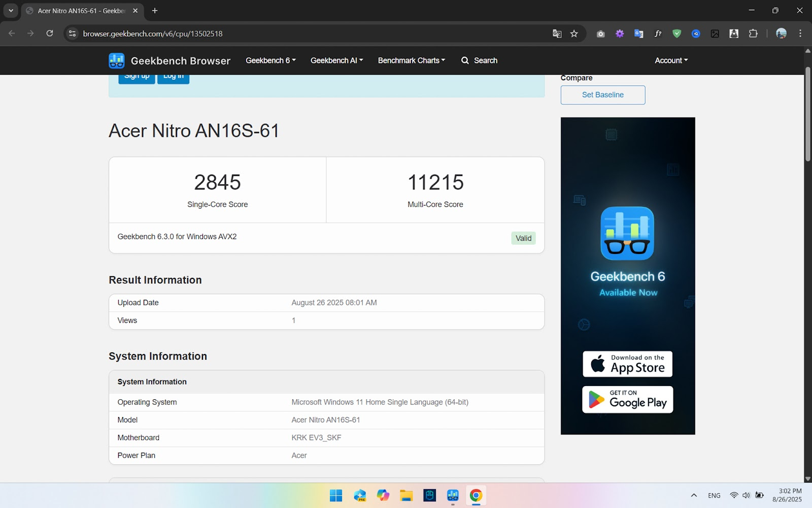
Task: Click the Geekbench app icon in the taskbar
Action: pyautogui.click(x=453, y=495)
